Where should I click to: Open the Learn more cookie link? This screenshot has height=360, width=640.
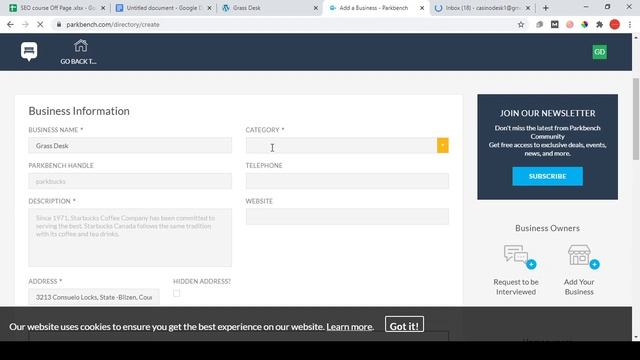tap(350, 327)
